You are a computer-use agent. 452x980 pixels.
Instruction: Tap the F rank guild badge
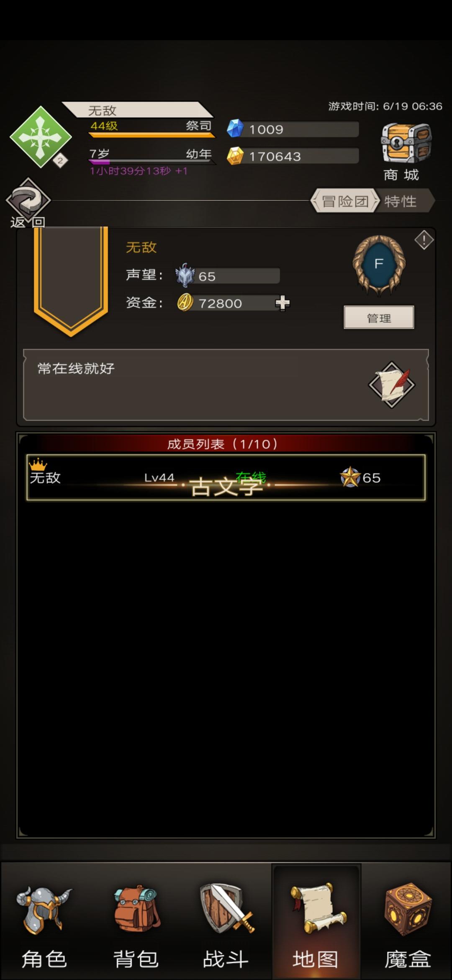coord(379,264)
